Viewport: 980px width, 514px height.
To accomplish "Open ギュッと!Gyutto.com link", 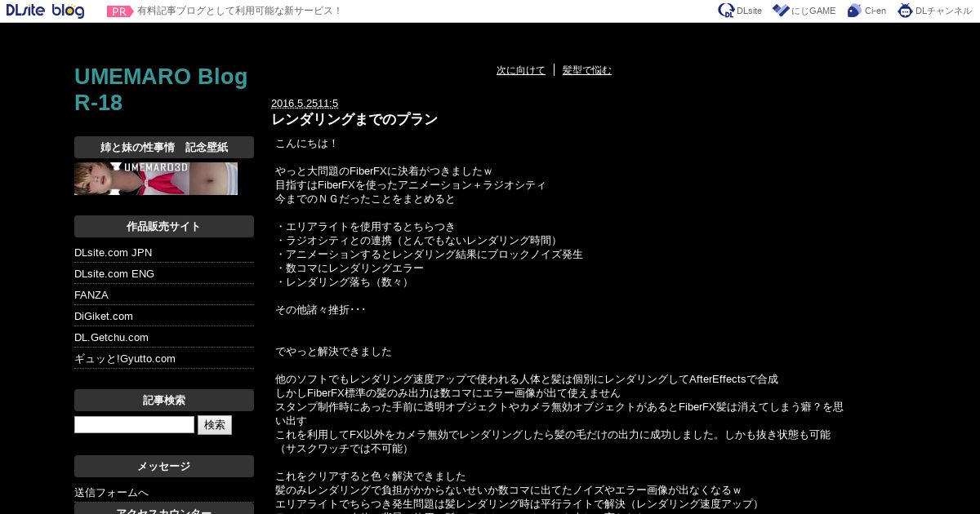I will [125, 359].
